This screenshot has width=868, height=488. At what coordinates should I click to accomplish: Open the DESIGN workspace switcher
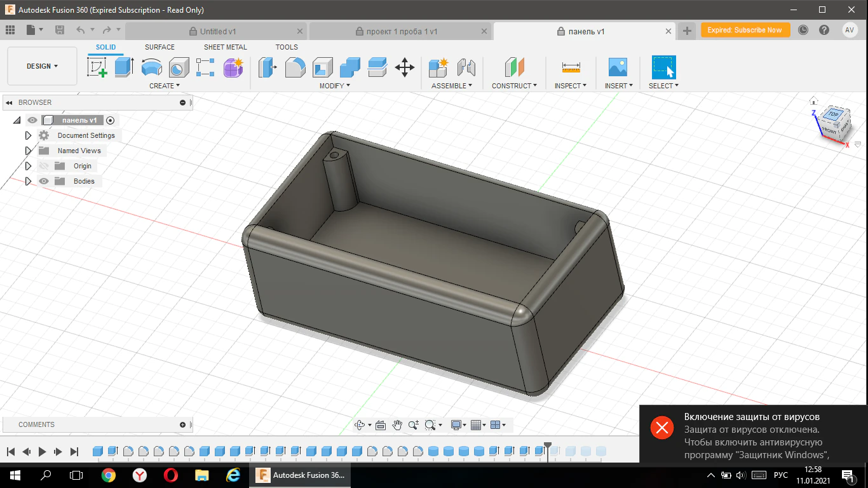tap(41, 65)
